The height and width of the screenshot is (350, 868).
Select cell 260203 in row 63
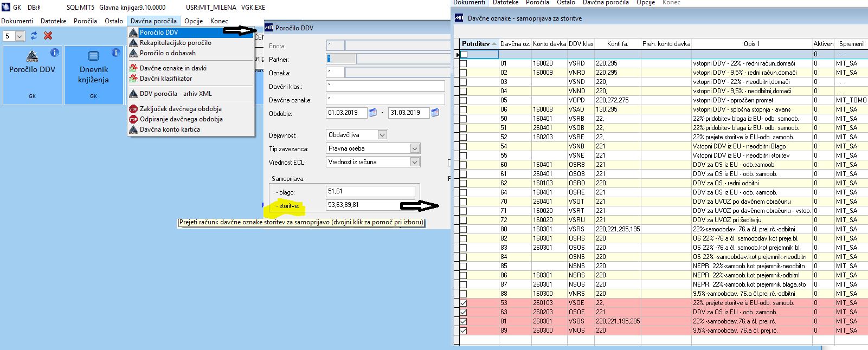point(549,312)
